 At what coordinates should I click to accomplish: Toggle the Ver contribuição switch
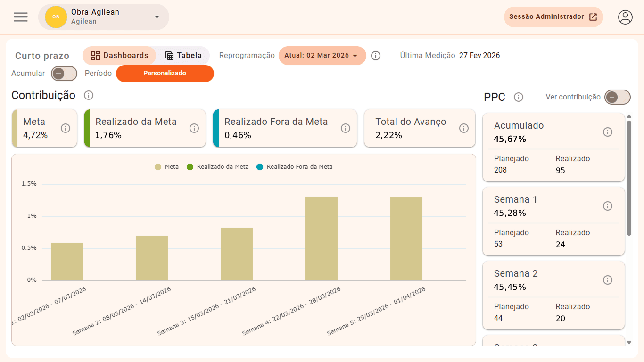[618, 97]
